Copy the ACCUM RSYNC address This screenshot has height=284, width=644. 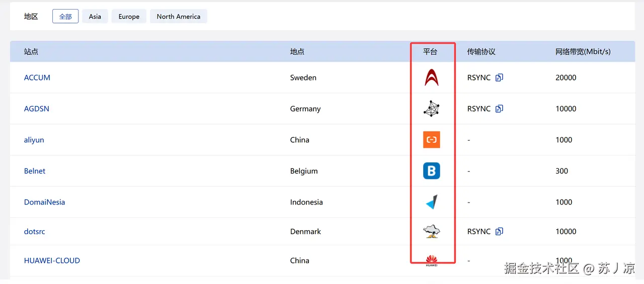(499, 77)
